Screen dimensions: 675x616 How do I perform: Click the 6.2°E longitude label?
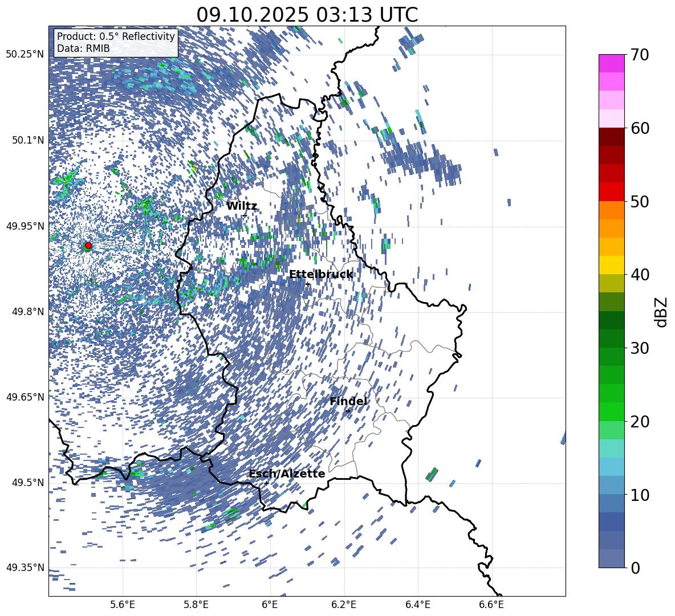point(344,605)
